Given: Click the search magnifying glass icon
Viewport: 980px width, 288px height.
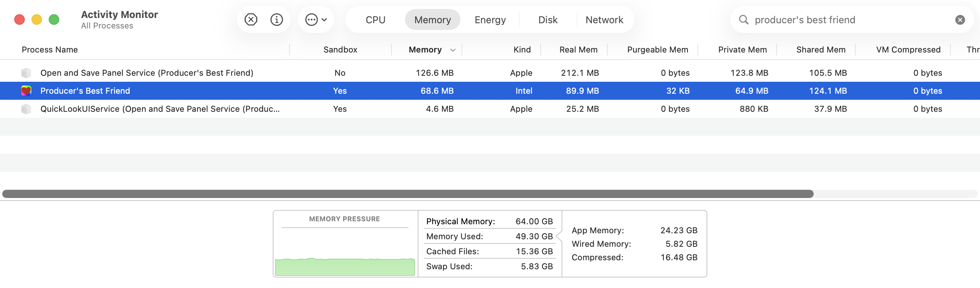Looking at the screenshot, I should click(743, 20).
